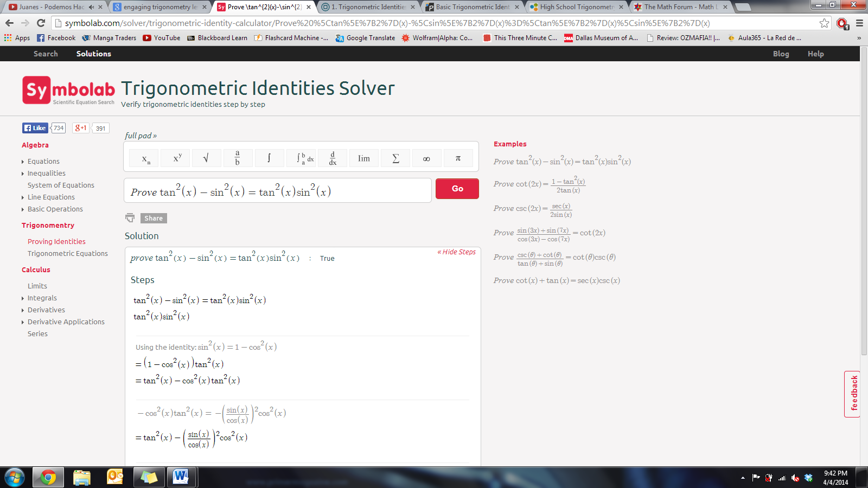
Task: Insert the infinity symbol
Action: 426,158
